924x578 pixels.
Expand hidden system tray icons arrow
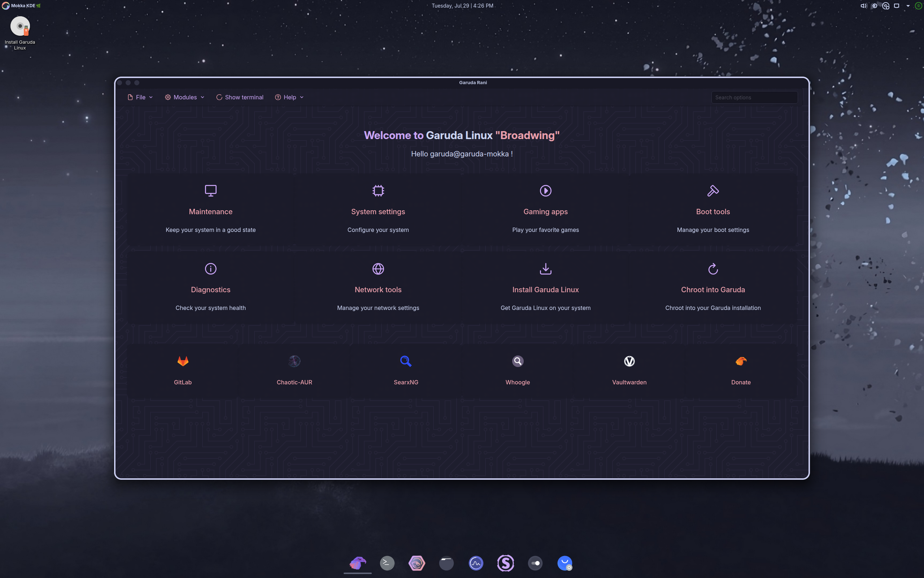pos(908,6)
